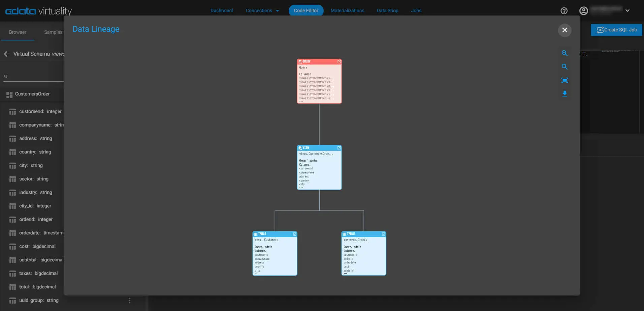The width and height of the screenshot is (644, 311).
Task: Select the Query lineage node
Action: pyautogui.click(x=319, y=81)
